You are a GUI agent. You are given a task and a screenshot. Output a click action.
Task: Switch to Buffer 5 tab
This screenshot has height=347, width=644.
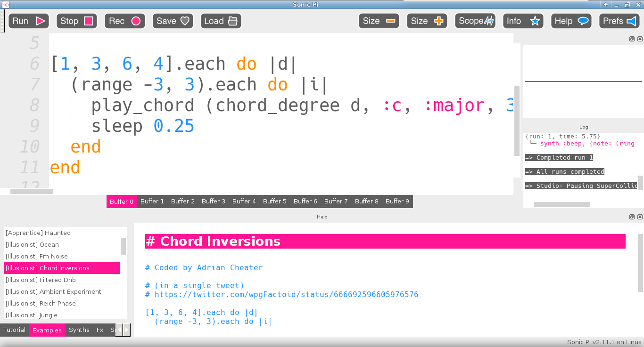[x=275, y=202]
